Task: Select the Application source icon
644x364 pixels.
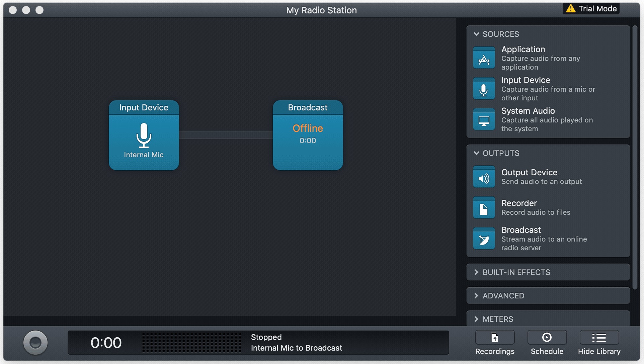Action: pyautogui.click(x=484, y=57)
